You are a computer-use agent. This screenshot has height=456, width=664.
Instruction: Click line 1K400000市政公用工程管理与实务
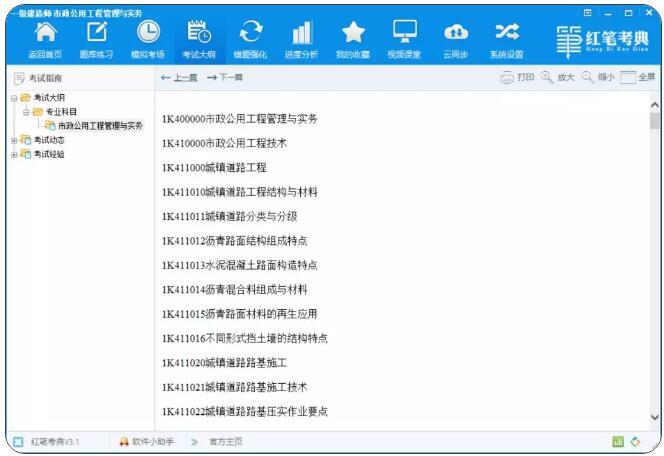239,119
